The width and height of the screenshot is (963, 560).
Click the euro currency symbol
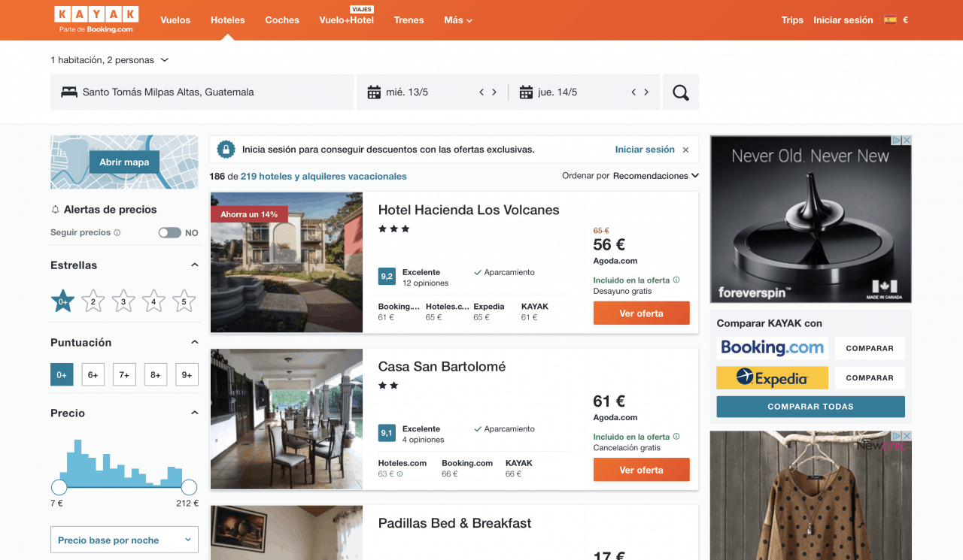click(x=906, y=20)
